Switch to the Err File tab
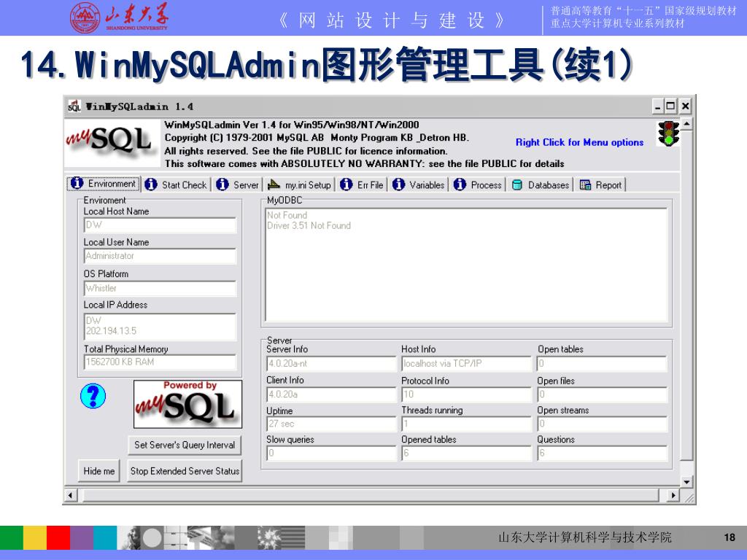The width and height of the screenshot is (747, 560). pyautogui.click(x=362, y=184)
